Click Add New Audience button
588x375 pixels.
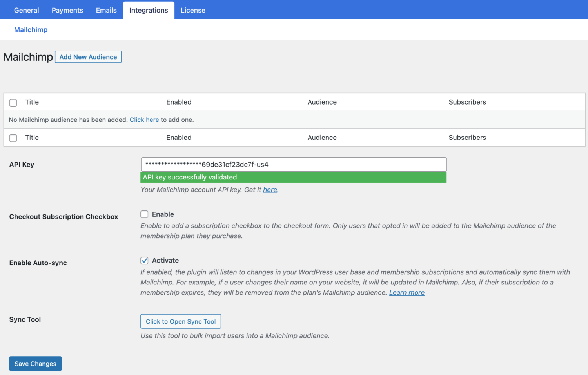coord(88,57)
